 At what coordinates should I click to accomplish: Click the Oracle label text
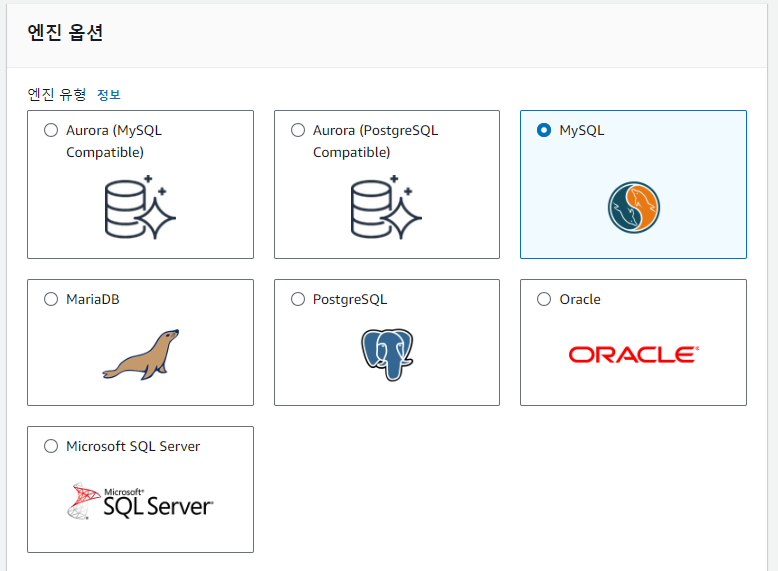click(580, 299)
